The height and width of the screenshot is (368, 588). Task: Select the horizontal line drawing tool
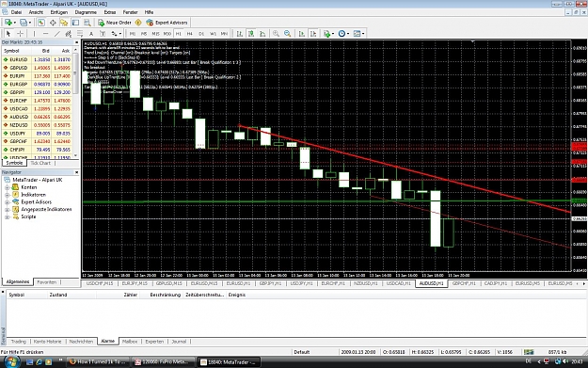coord(46,34)
